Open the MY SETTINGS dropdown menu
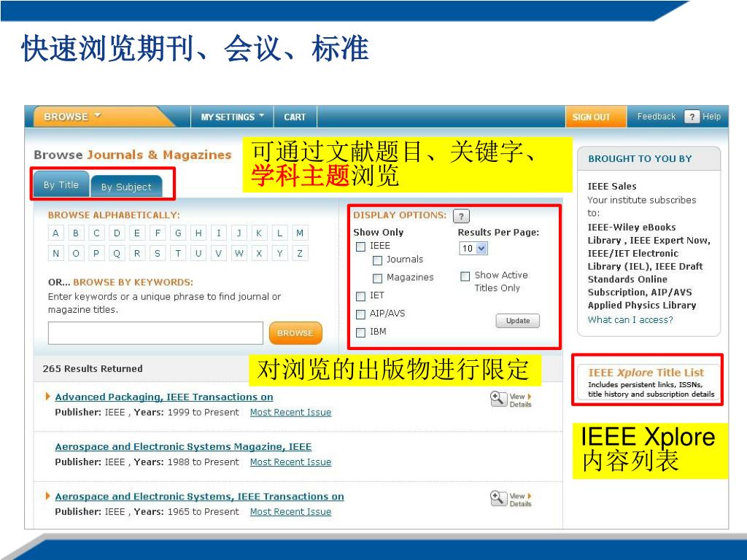The height and width of the screenshot is (560, 747). click(x=232, y=117)
